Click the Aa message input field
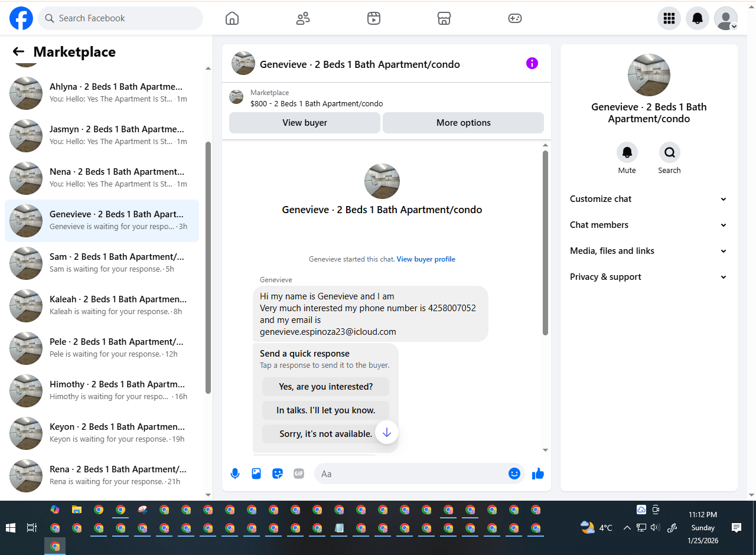 pos(410,474)
